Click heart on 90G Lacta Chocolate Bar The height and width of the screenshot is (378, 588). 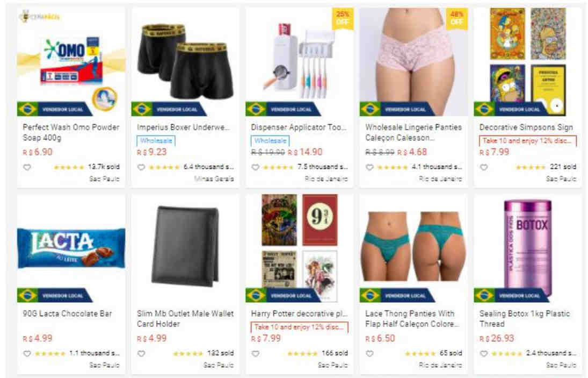click(27, 354)
